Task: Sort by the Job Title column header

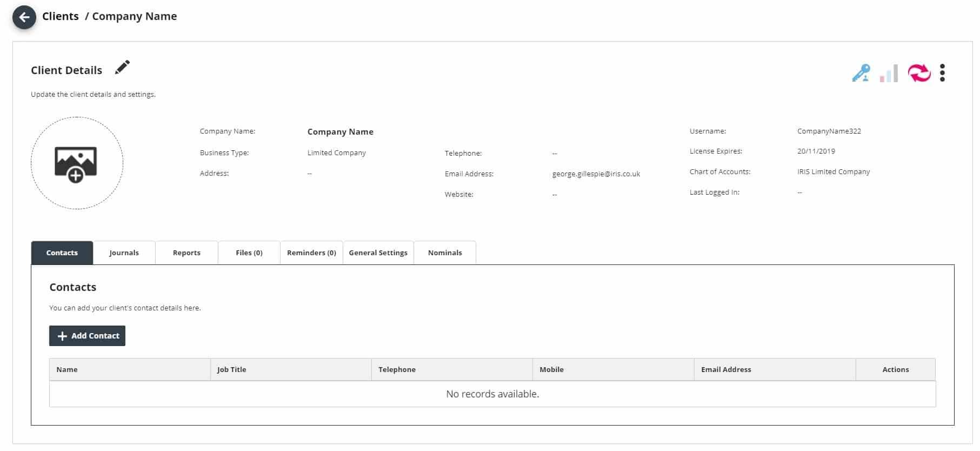Action: click(231, 369)
